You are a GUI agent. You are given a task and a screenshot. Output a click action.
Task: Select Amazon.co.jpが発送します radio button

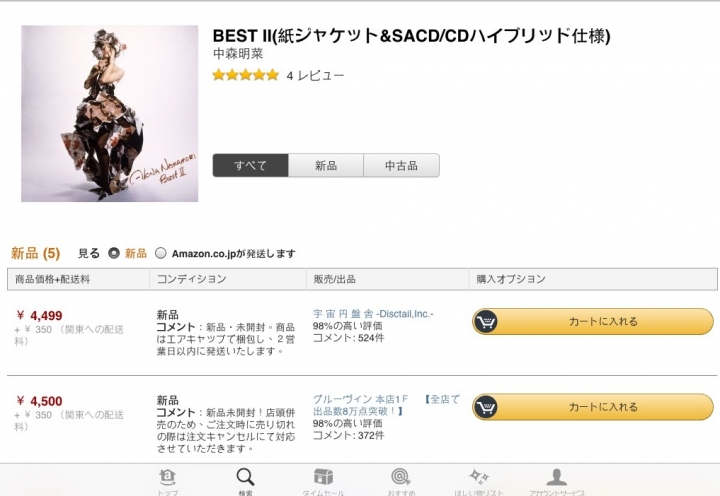click(161, 253)
